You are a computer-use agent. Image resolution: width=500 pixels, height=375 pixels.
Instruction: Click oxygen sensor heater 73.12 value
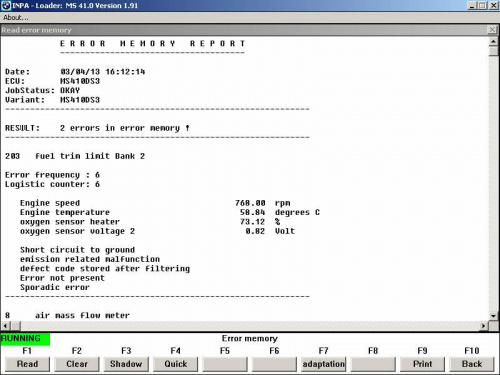[252, 222]
